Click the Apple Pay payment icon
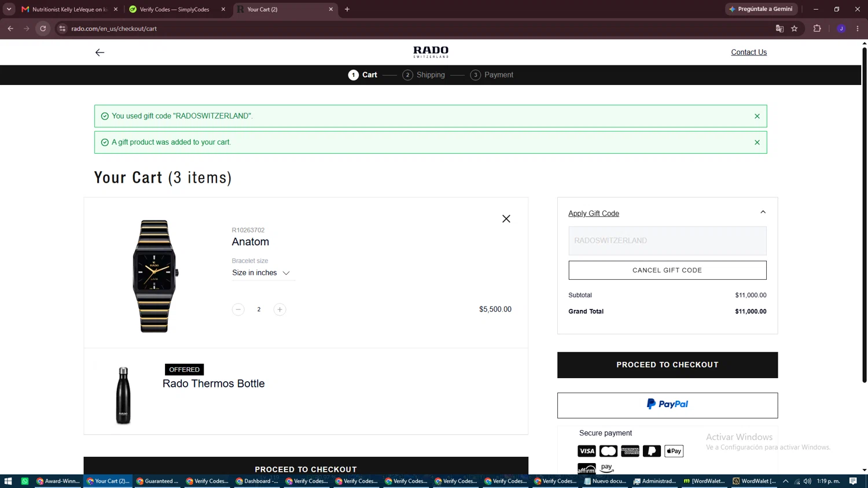This screenshot has width=868, height=488. [x=674, y=451]
